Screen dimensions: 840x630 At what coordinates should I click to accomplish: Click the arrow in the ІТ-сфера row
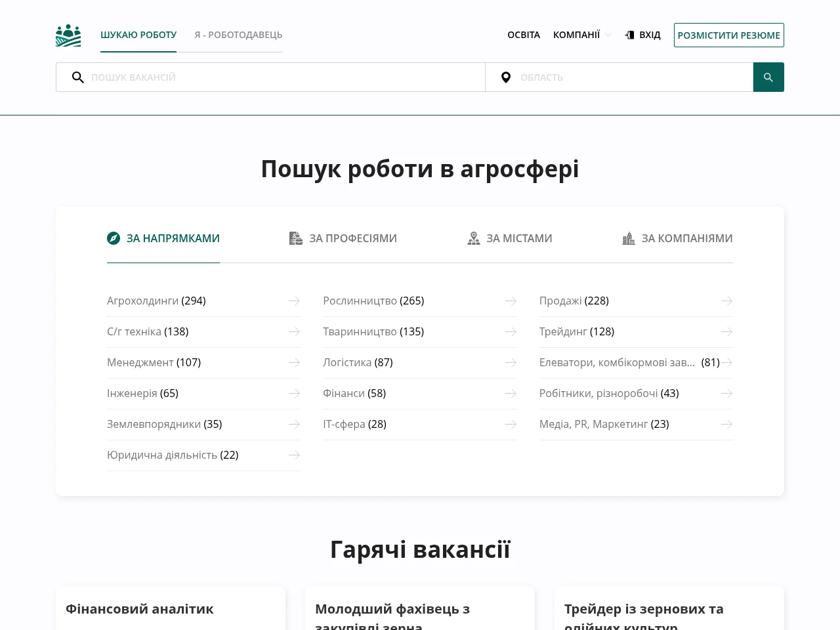pyautogui.click(x=511, y=424)
